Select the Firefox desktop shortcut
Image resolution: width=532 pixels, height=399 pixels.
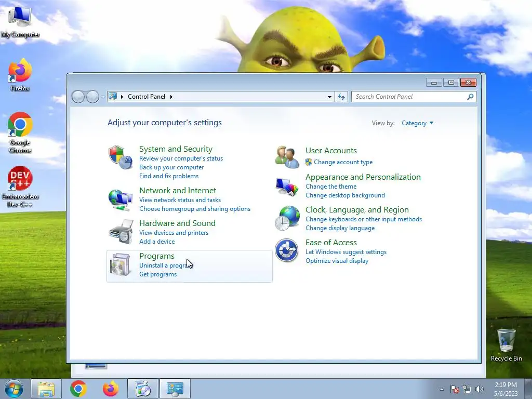pos(20,75)
